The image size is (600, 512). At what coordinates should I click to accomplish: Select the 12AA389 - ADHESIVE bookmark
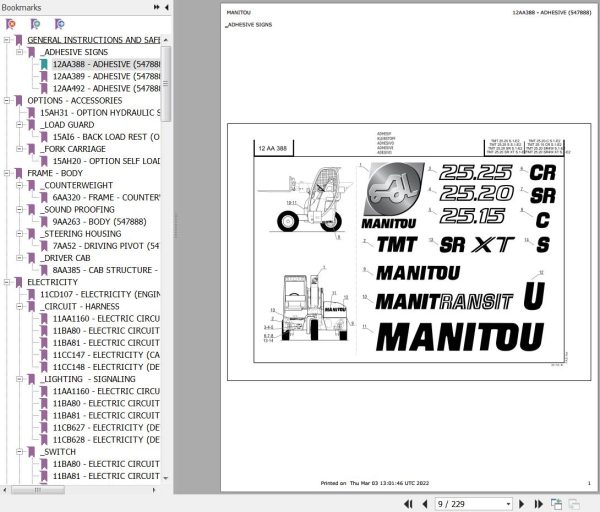(106, 76)
